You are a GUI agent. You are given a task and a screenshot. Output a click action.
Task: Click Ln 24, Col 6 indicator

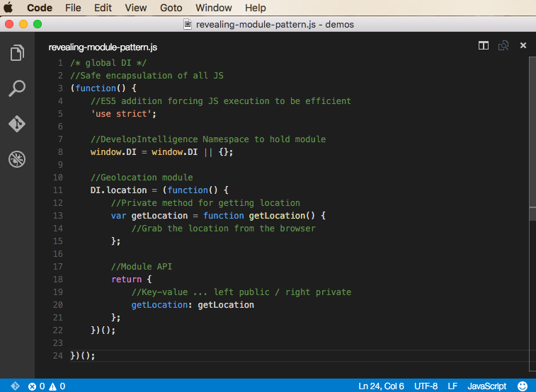[x=381, y=386]
